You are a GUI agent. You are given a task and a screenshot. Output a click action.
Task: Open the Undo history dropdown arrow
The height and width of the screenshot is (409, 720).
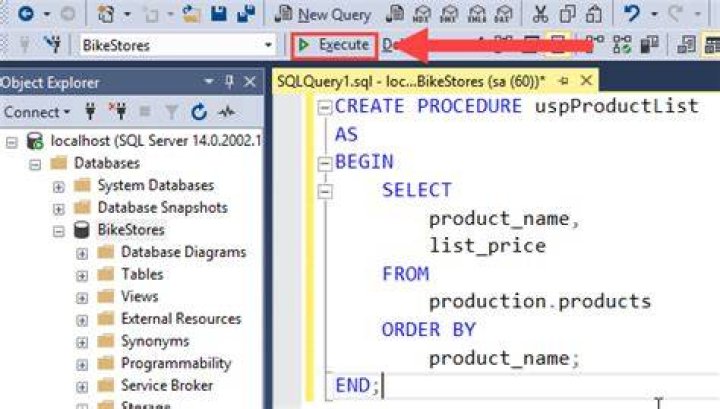click(654, 14)
